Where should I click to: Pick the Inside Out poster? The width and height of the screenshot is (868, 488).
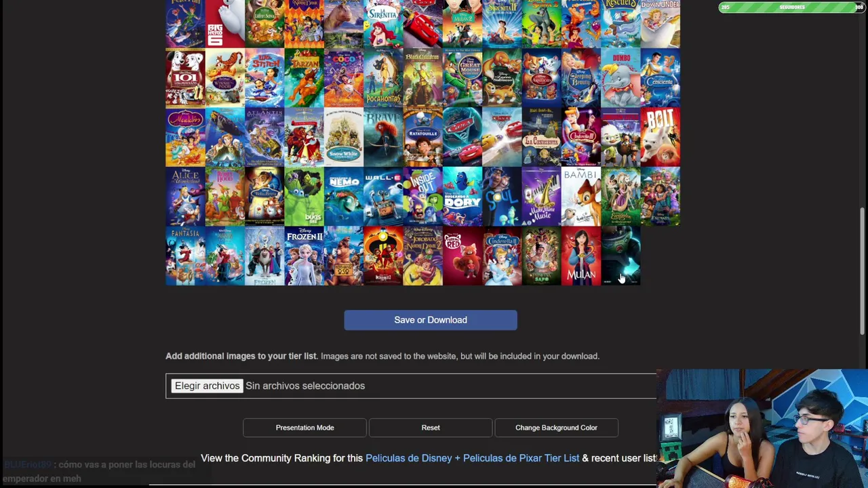point(422,197)
